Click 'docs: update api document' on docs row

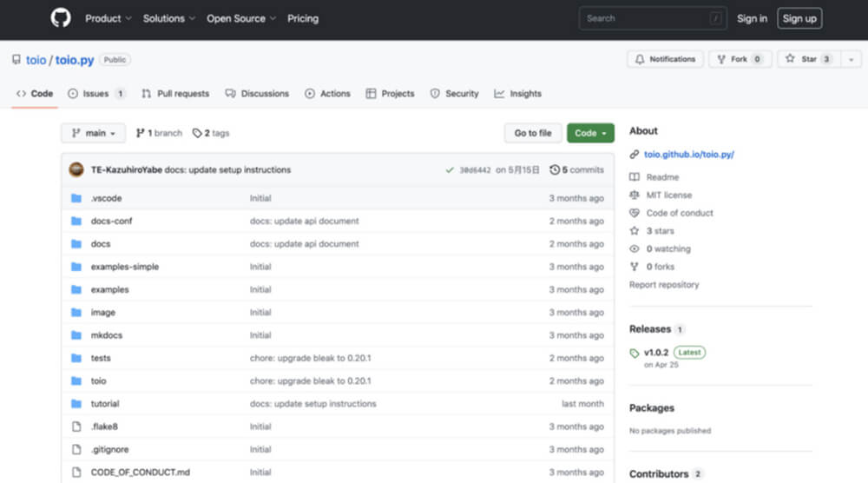tap(304, 244)
